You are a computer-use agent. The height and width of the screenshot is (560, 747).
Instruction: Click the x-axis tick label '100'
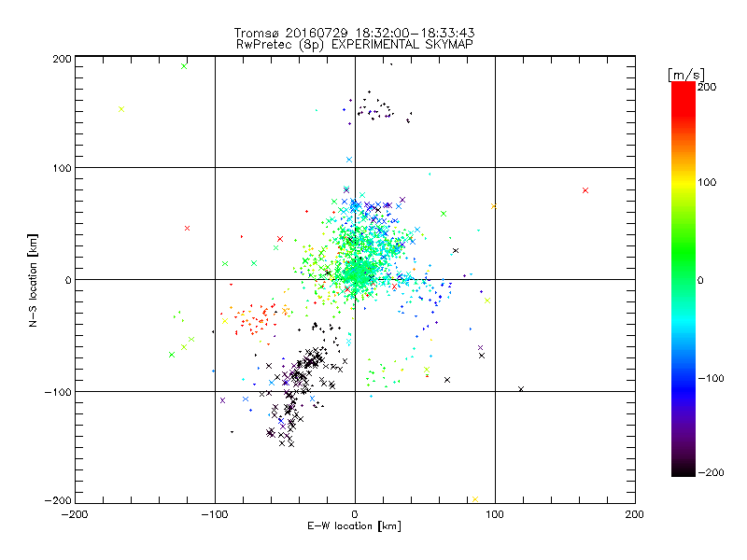coord(495,514)
